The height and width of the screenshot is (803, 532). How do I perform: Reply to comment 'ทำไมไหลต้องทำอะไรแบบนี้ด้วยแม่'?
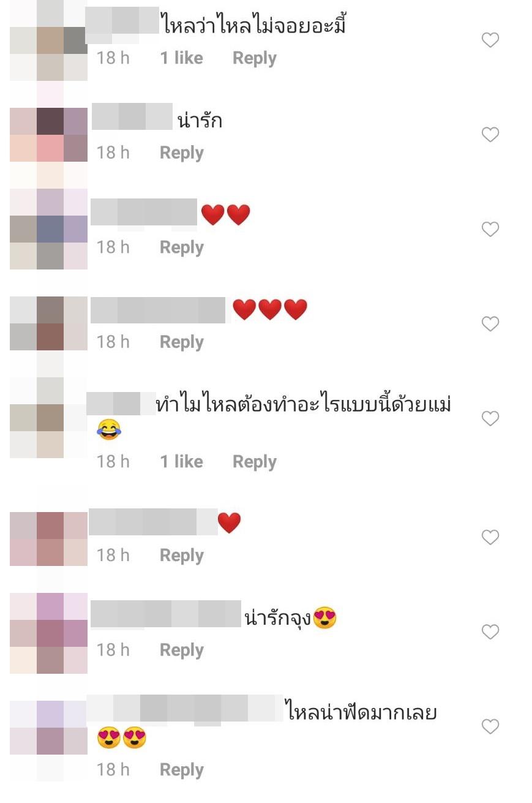(255, 462)
